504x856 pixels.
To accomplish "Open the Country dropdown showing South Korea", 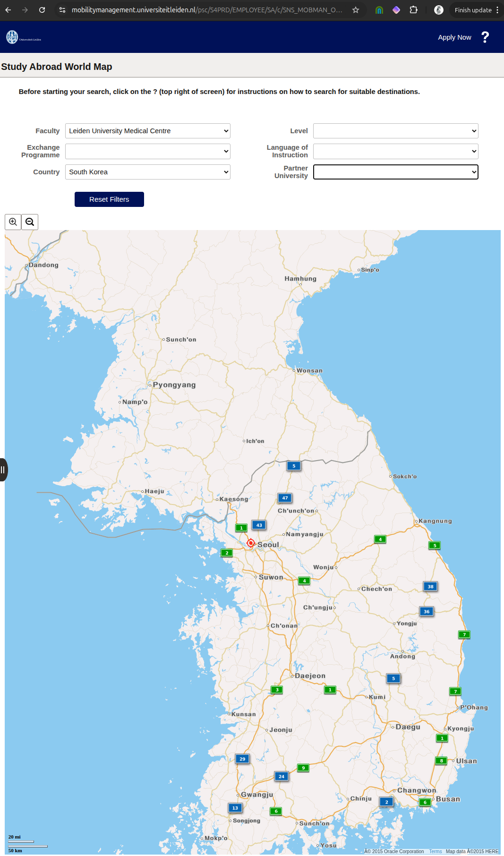I will pyautogui.click(x=148, y=172).
